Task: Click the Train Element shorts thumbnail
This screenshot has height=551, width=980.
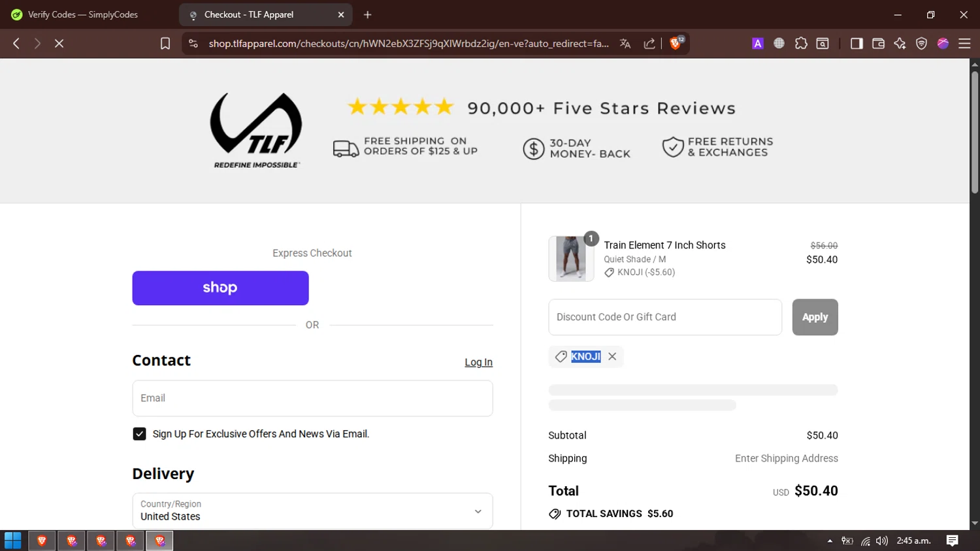Action: click(571, 259)
